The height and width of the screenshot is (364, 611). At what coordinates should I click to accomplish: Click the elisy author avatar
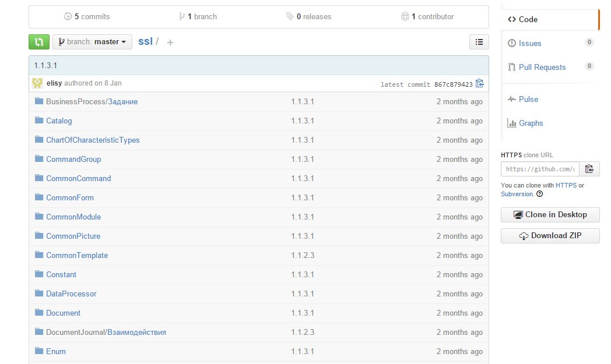coord(37,83)
